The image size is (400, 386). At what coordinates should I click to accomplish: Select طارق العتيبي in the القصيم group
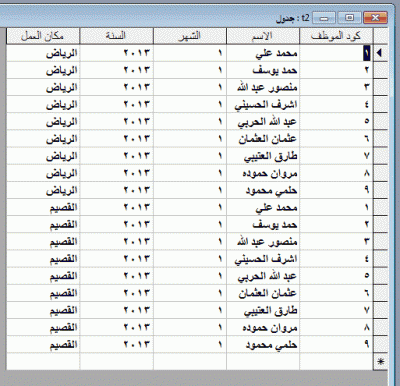point(263,310)
